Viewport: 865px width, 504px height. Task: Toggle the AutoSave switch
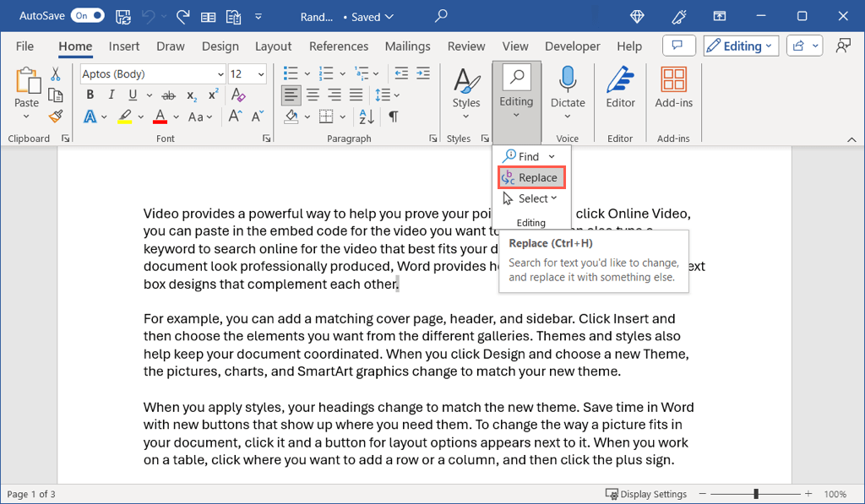[x=87, y=16]
